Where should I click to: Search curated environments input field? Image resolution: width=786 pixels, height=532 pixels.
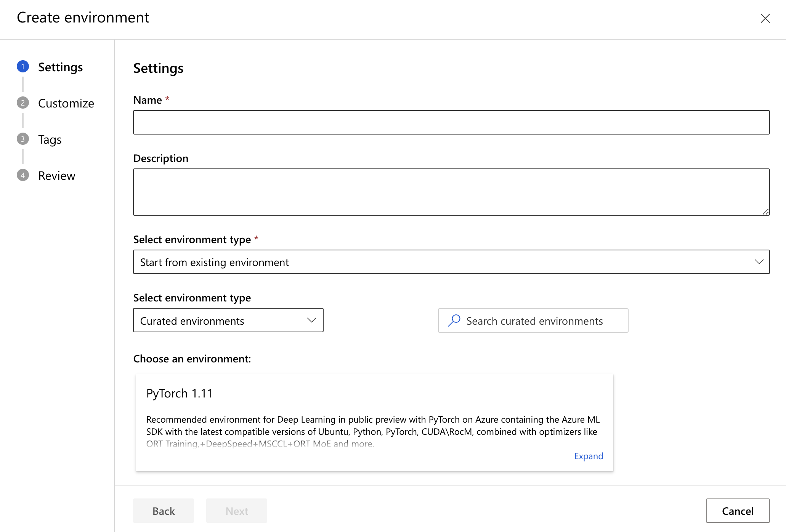533,320
